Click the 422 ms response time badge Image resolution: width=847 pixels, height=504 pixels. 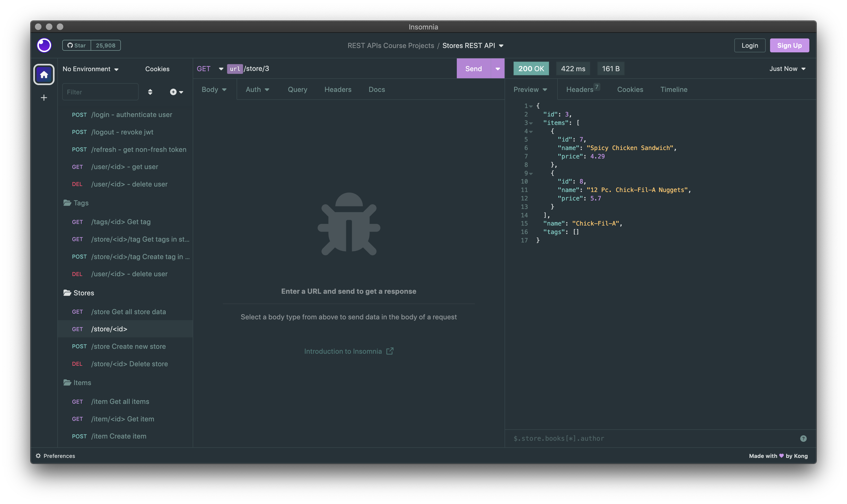[x=573, y=69]
